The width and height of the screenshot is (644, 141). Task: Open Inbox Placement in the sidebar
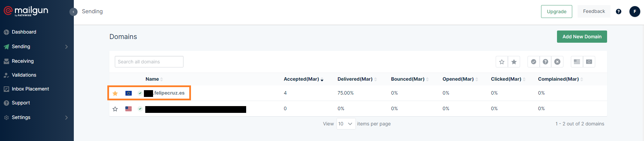[x=30, y=89]
